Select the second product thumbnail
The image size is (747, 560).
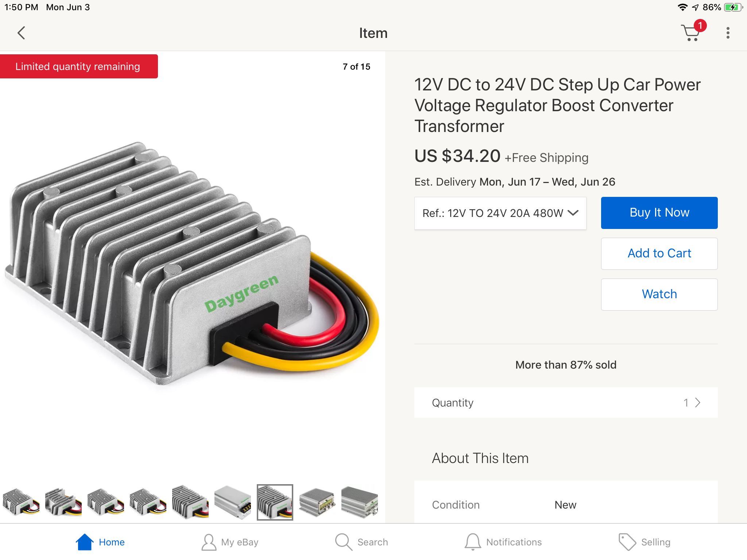[63, 502]
